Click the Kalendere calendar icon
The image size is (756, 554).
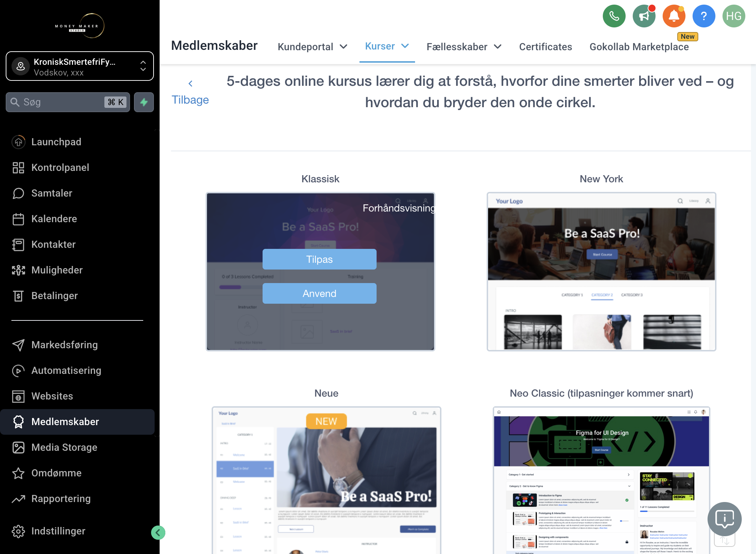18,219
